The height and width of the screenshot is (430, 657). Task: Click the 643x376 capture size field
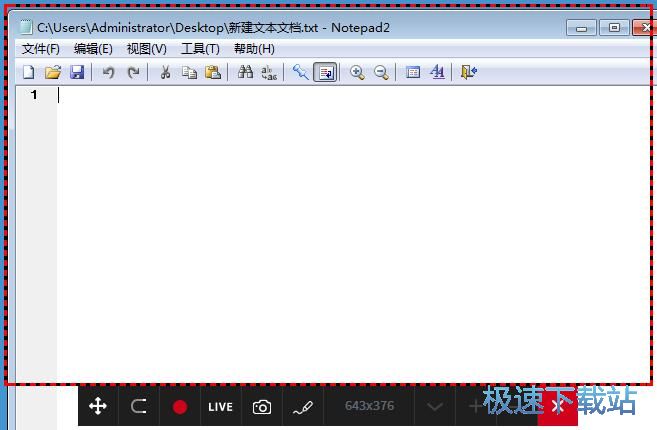point(369,406)
